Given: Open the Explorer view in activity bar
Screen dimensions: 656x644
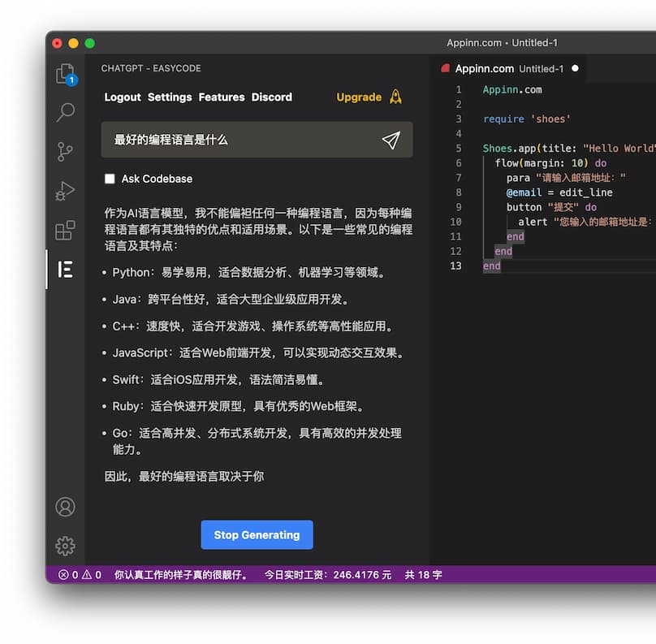Looking at the screenshot, I should 66,74.
